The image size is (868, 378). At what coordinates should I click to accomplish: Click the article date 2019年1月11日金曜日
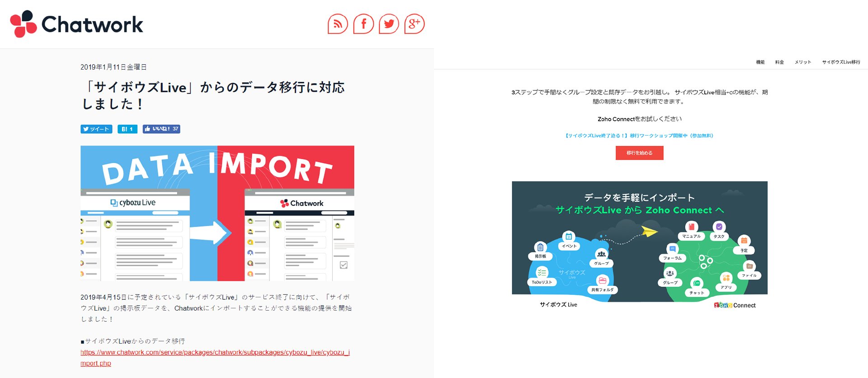click(113, 67)
